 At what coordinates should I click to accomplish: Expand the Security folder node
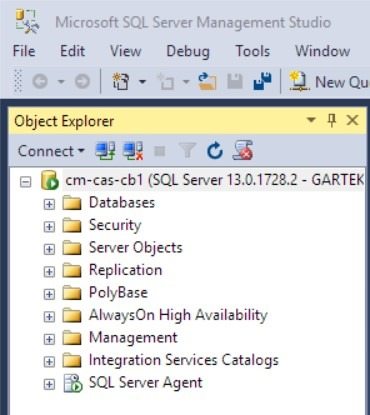pos(49,226)
